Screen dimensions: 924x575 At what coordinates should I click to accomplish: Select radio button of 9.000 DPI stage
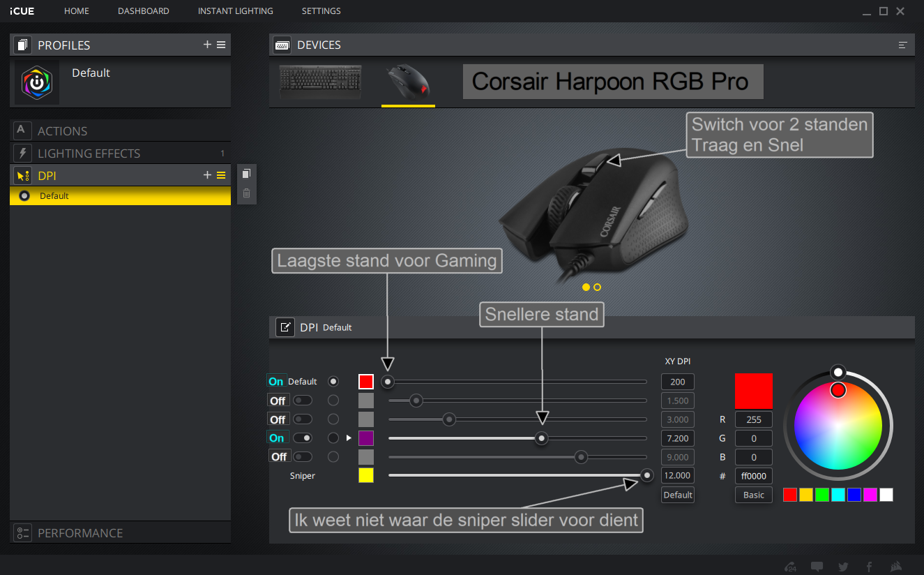(333, 457)
